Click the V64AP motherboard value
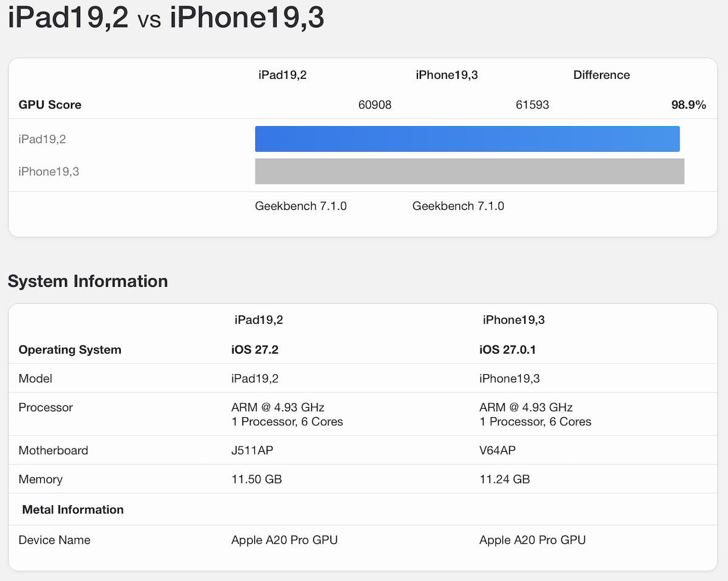The height and width of the screenshot is (581, 728). [x=497, y=451]
